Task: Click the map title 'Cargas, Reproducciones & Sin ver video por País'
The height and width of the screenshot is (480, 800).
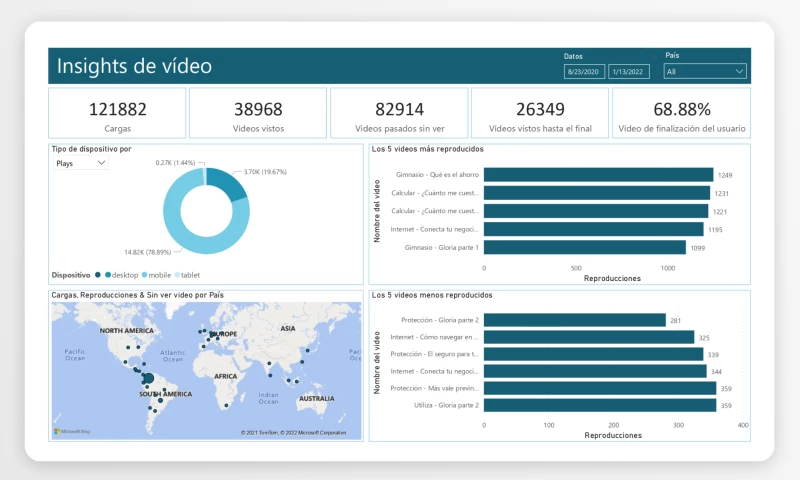Action: coord(137,295)
